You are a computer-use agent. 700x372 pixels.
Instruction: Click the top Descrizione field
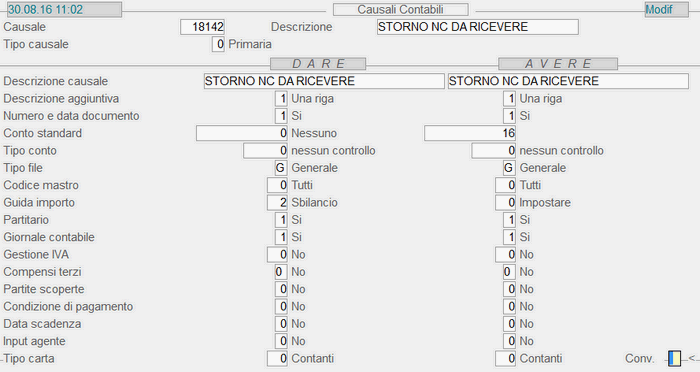point(478,27)
